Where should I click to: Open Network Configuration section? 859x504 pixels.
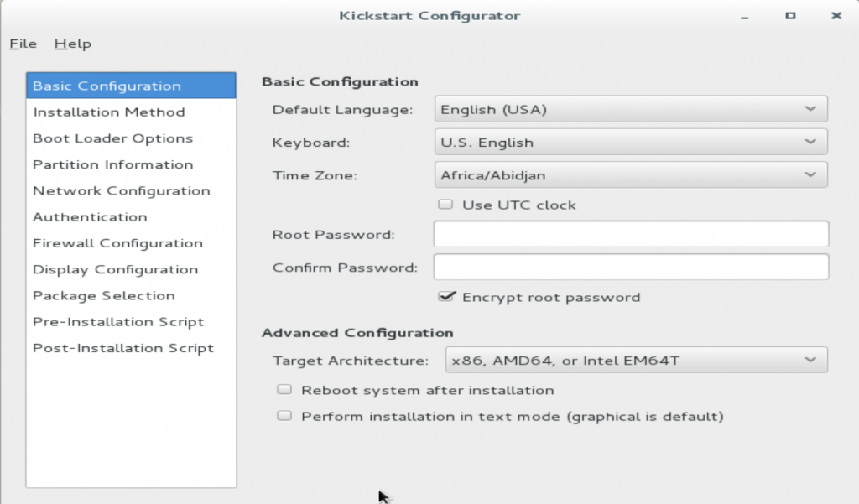click(x=131, y=190)
